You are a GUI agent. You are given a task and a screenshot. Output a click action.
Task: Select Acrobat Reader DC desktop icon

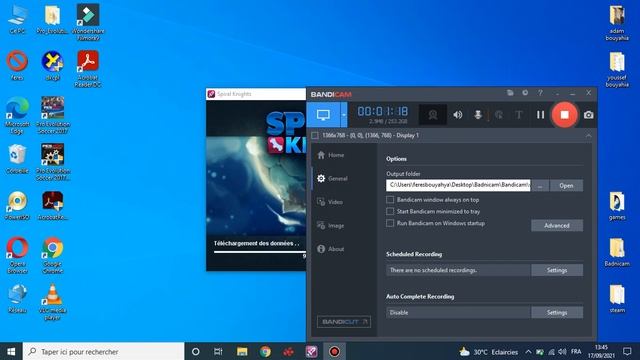(x=88, y=69)
